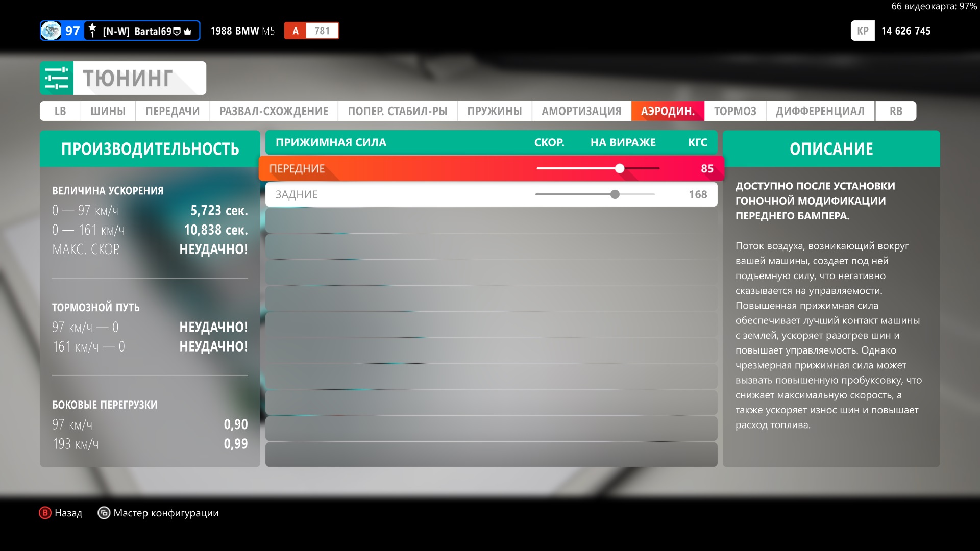Click the crown icon next to Bartal69
The height and width of the screenshot is (551, 980).
coord(188,32)
